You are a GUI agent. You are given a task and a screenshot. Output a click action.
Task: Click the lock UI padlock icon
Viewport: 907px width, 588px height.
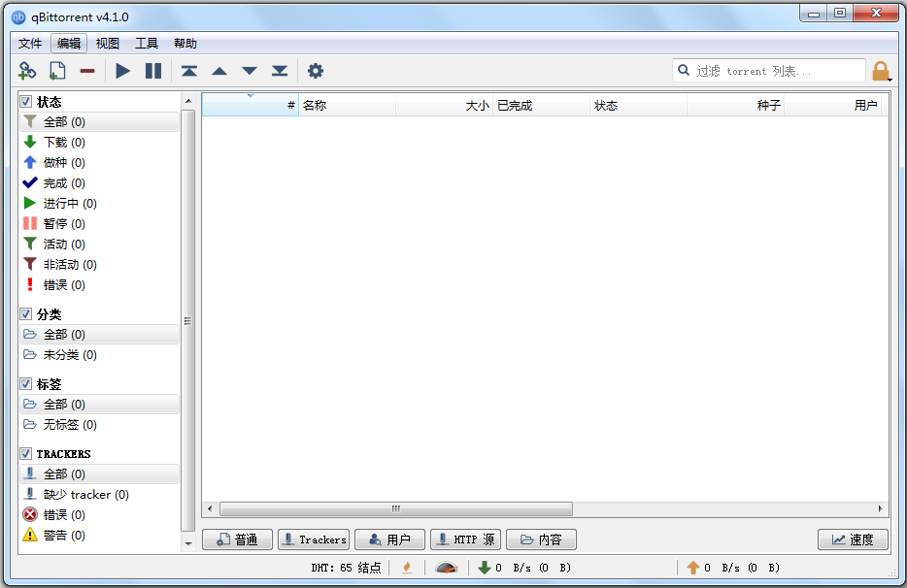tap(881, 71)
